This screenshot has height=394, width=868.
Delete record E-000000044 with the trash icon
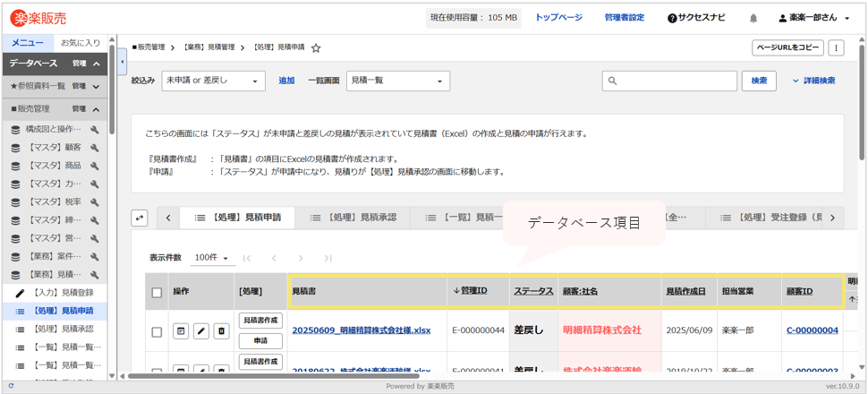tap(221, 331)
